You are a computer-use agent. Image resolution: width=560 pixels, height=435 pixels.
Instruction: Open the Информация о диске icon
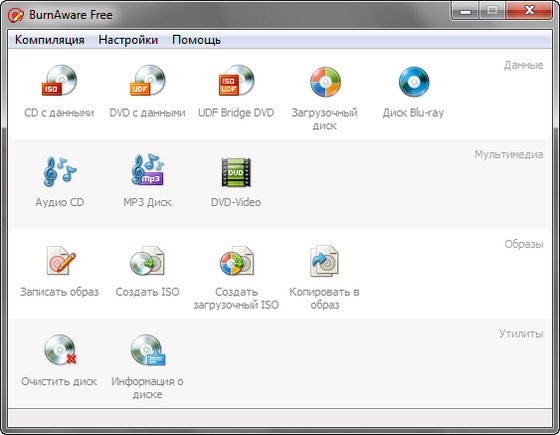(148, 350)
